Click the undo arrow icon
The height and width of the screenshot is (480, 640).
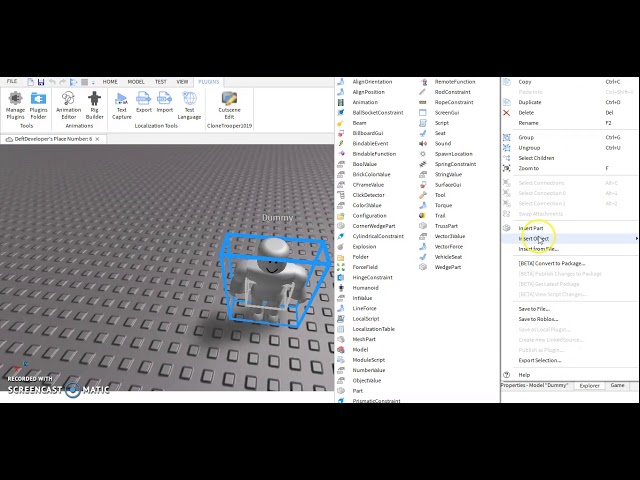pyautogui.click(x=52, y=82)
